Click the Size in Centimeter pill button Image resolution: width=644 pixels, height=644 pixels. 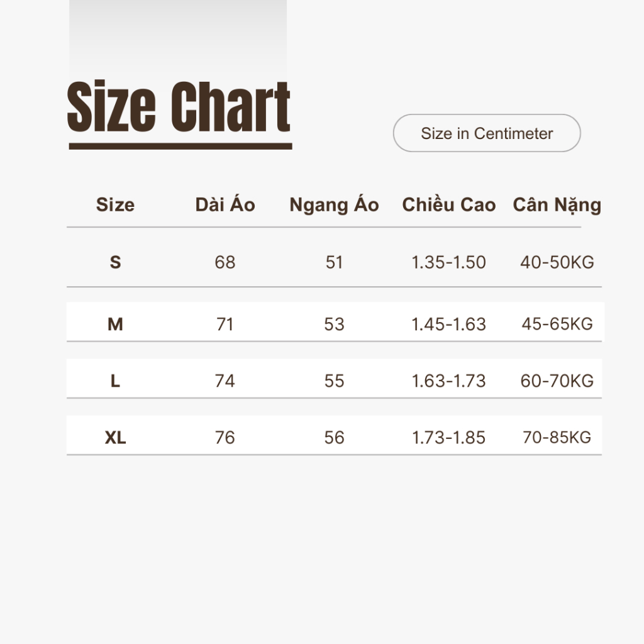(x=487, y=133)
